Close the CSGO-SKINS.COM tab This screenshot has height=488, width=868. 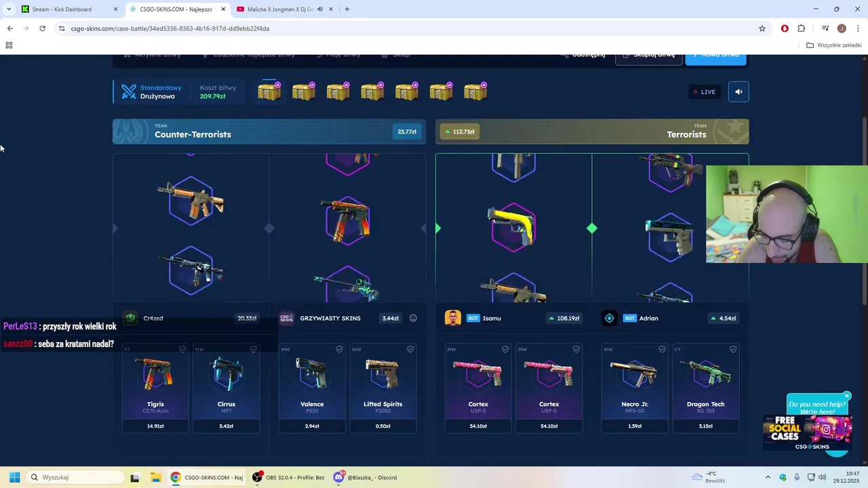(x=223, y=9)
